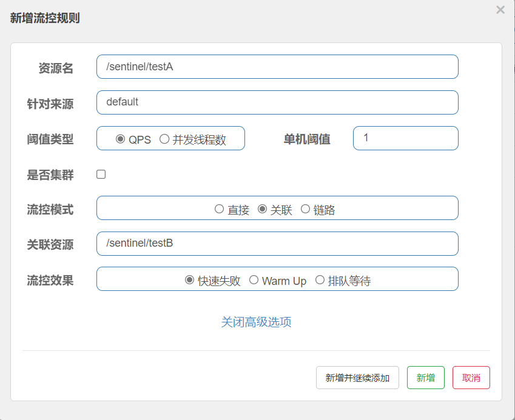The width and height of the screenshot is (515, 420).
Task: Select Warm Up flow control effect
Action: pyautogui.click(x=254, y=280)
